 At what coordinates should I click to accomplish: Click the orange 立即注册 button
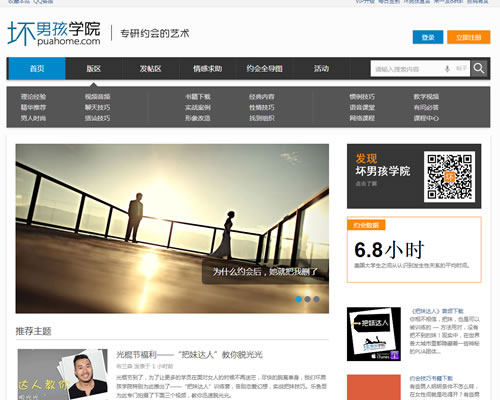click(x=469, y=37)
